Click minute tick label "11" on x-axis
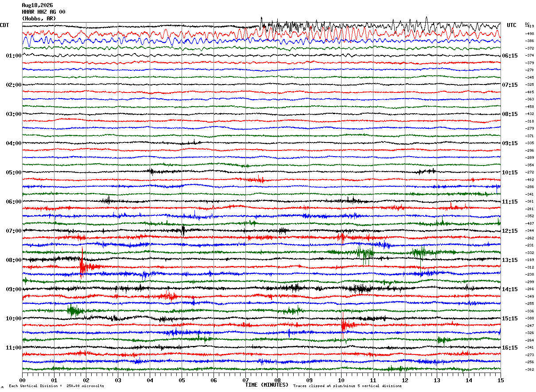 click(373, 380)
